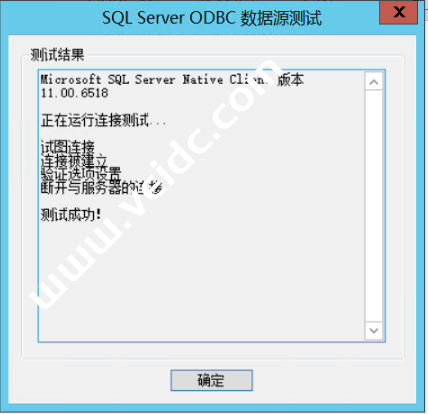Click the 验证选项设置 line in results
Screen dimensions: 428x414
pyautogui.click(x=81, y=174)
